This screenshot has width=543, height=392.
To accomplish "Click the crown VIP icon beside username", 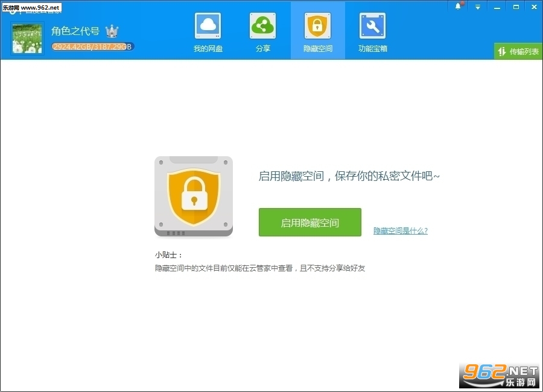I will pyautogui.click(x=112, y=31).
